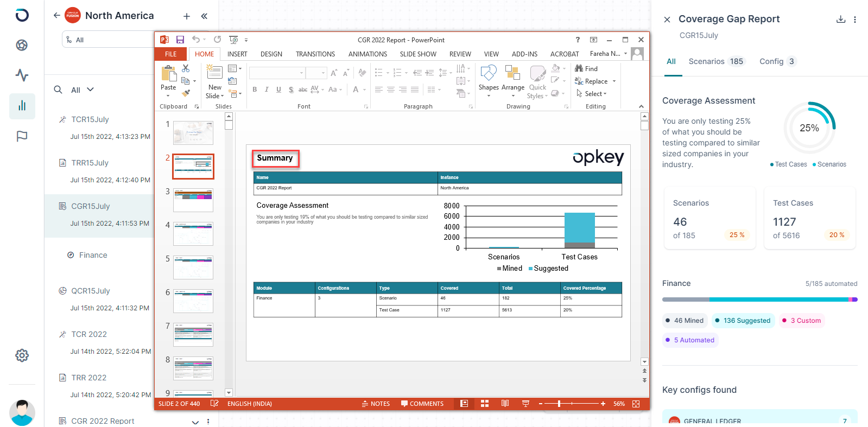Toggle Strikethrough formatting
Image resolution: width=868 pixels, height=427 pixels.
tap(303, 90)
